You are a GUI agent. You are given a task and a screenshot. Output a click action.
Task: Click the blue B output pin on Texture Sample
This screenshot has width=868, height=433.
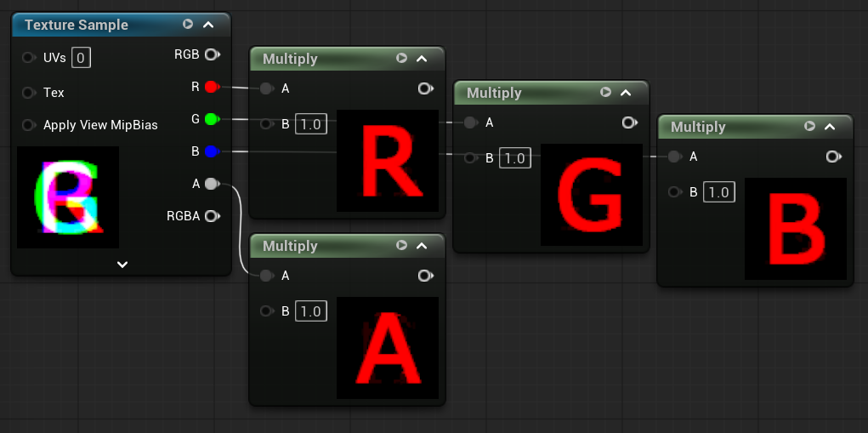(x=211, y=151)
